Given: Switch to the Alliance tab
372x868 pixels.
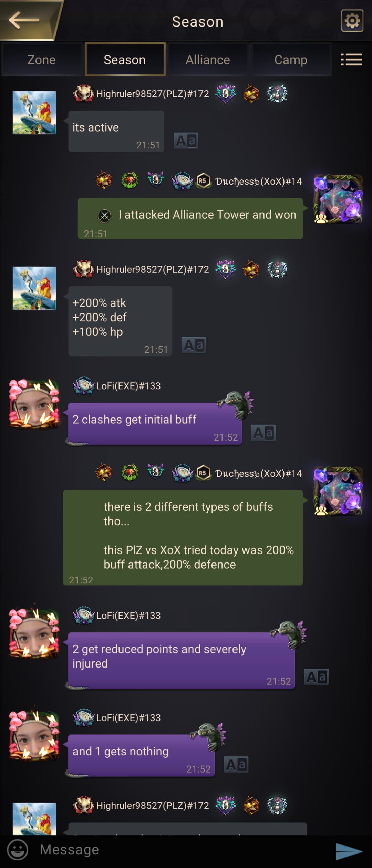Looking at the screenshot, I should coord(208,60).
